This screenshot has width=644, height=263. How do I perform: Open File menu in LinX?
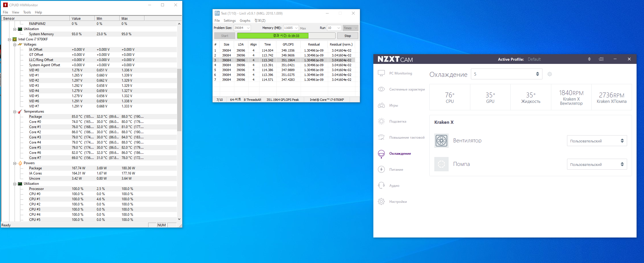click(x=217, y=21)
